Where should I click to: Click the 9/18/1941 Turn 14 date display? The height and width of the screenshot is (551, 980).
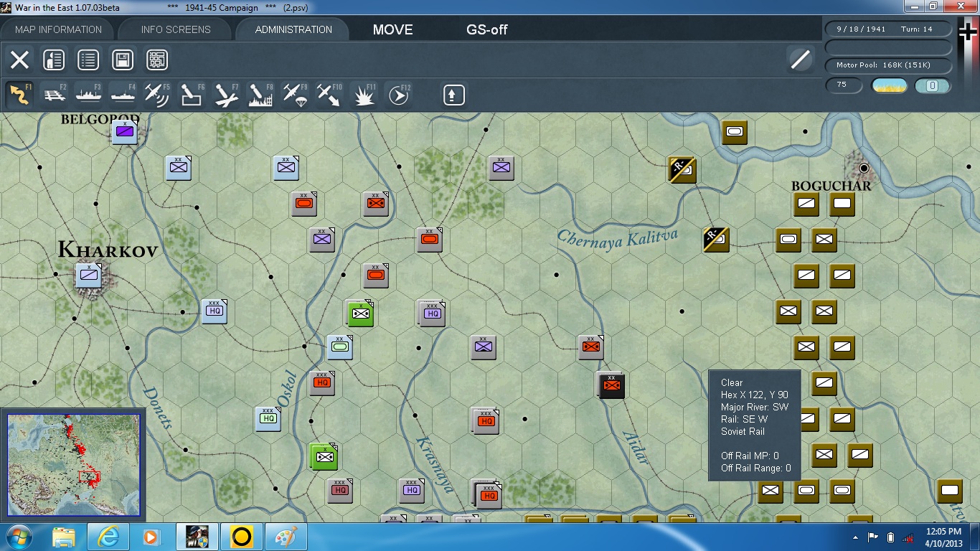(889, 29)
